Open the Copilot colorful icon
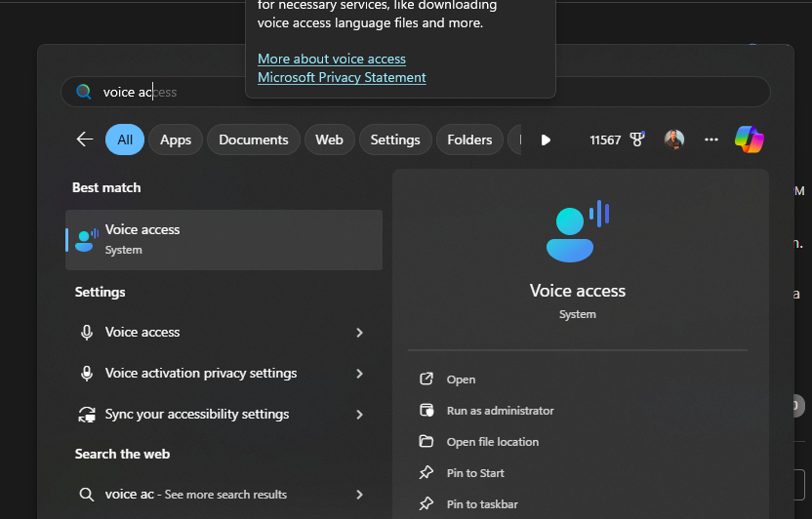812x519 pixels. (749, 140)
